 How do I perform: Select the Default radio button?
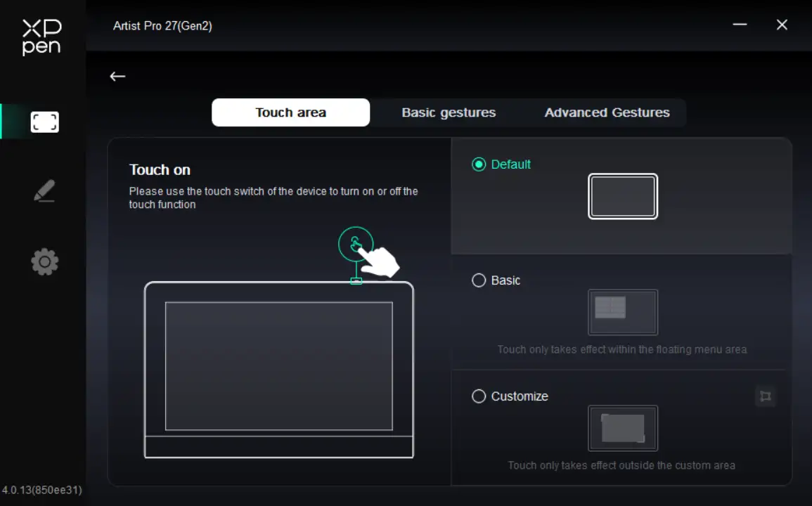click(x=479, y=164)
